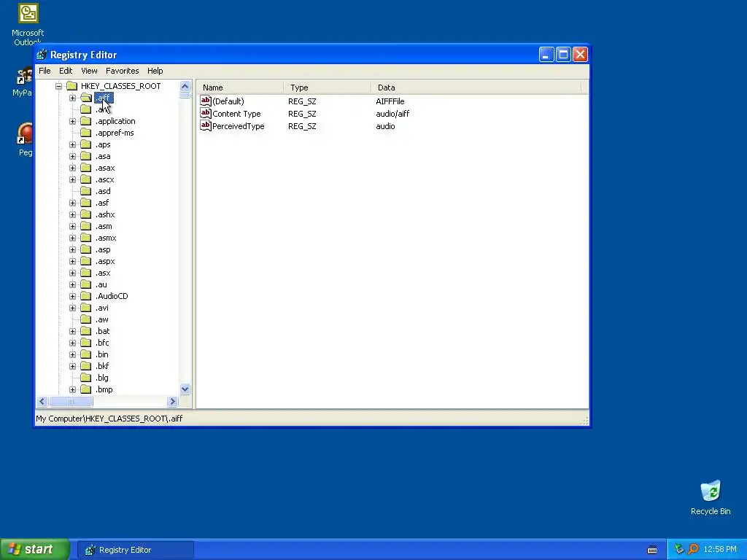This screenshot has height=560, width=747.
Task: Click the .aw folder icon
Action: pos(86,319)
